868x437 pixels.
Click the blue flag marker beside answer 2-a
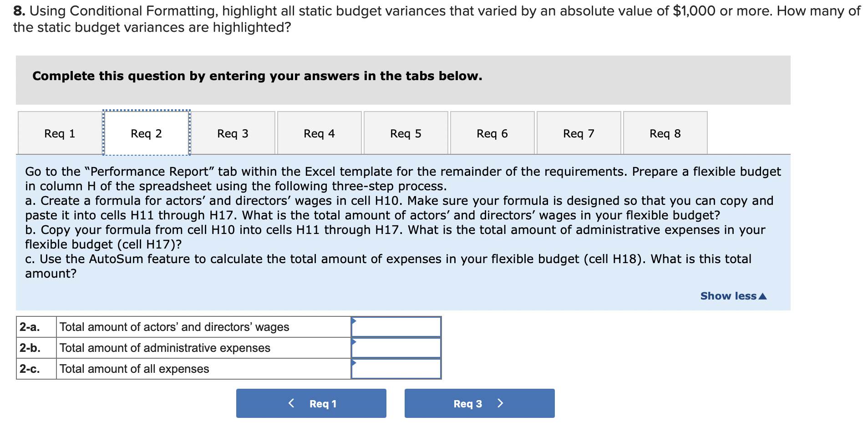pos(354,320)
